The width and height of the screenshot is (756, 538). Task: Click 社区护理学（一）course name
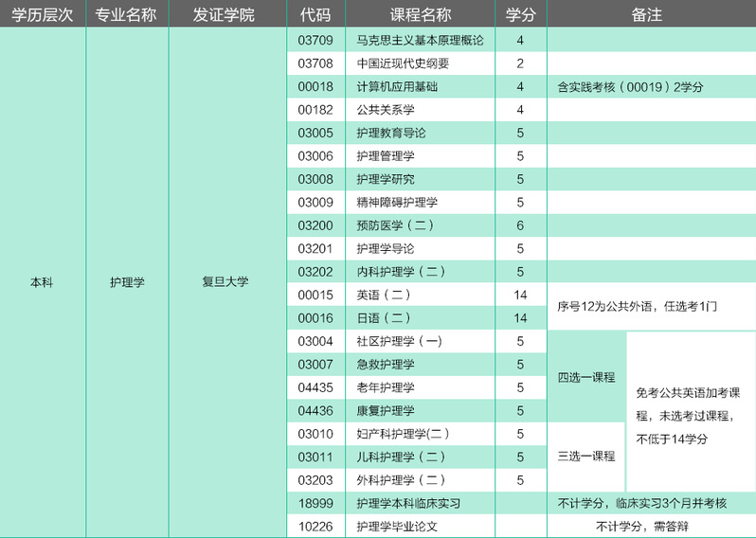(399, 341)
